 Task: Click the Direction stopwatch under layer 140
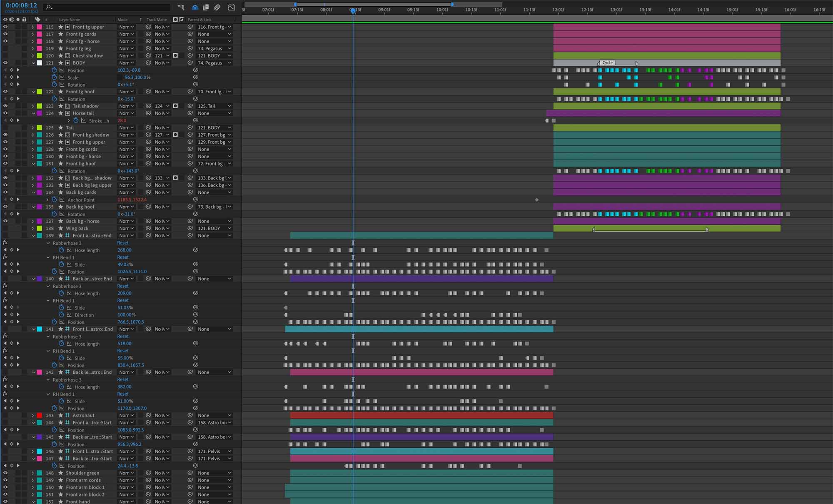point(61,314)
